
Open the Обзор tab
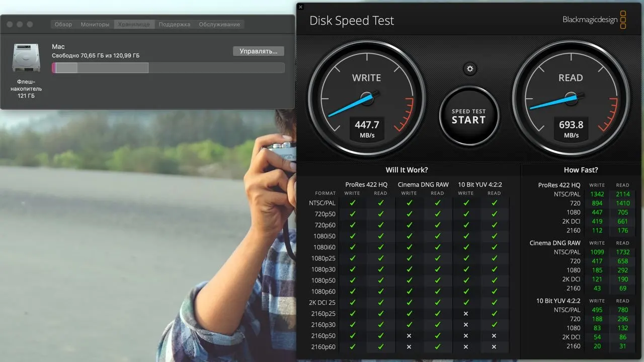point(63,24)
